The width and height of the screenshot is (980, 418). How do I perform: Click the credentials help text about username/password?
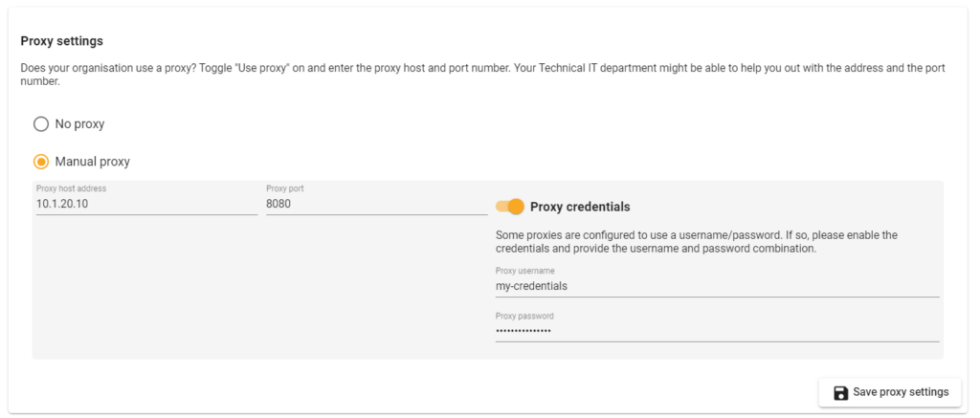click(696, 241)
